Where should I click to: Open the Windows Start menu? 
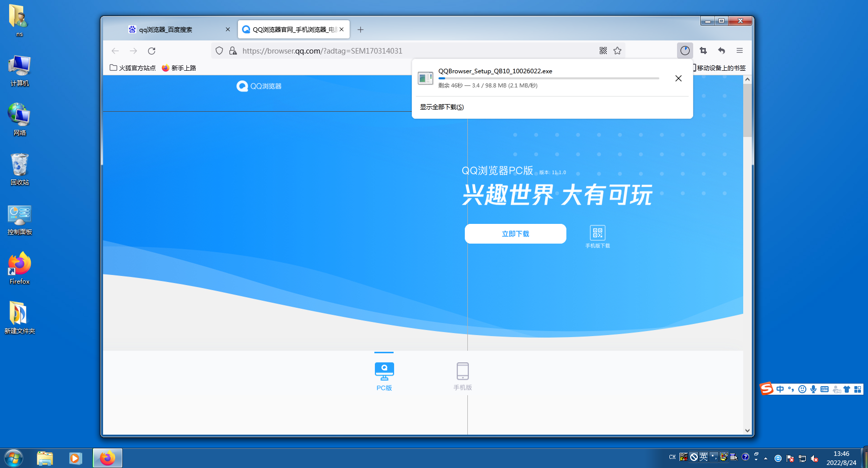[14, 458]
